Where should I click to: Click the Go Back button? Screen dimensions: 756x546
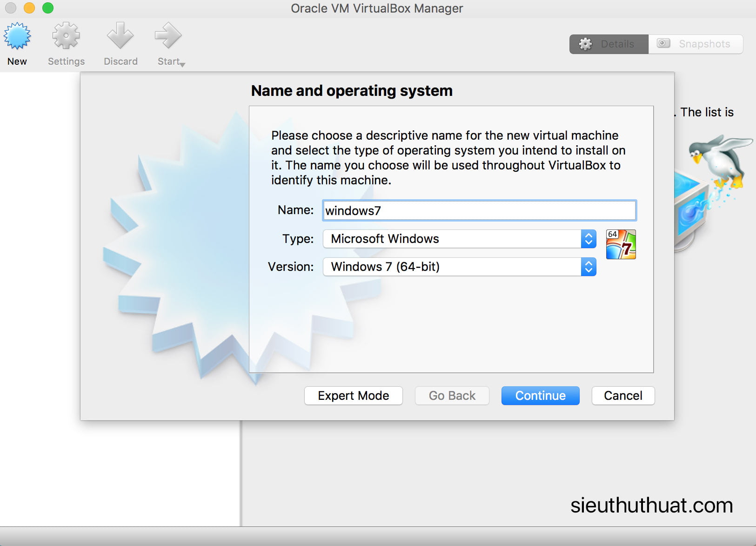click(452, 396)
